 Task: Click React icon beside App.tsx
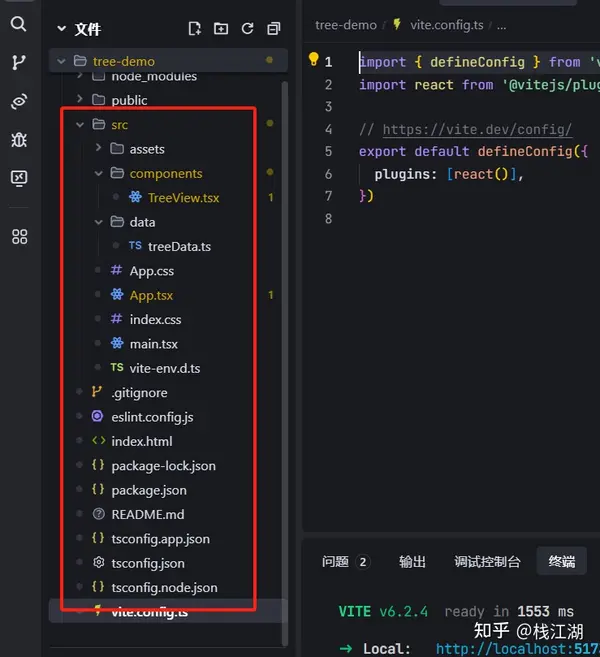point(117,295)
